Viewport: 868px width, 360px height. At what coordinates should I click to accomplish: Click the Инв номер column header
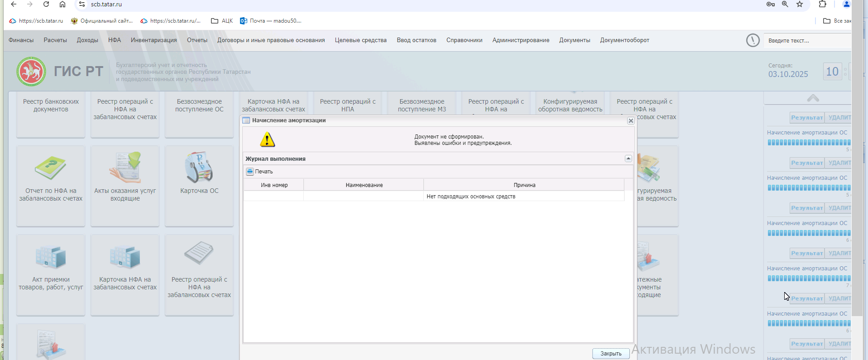click(x=274, y=185)
